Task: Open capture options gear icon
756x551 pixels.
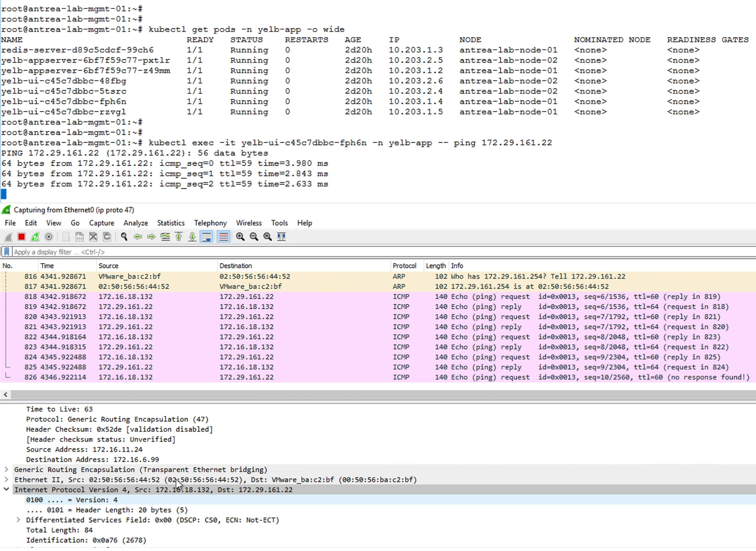Action: pos(49,237)
